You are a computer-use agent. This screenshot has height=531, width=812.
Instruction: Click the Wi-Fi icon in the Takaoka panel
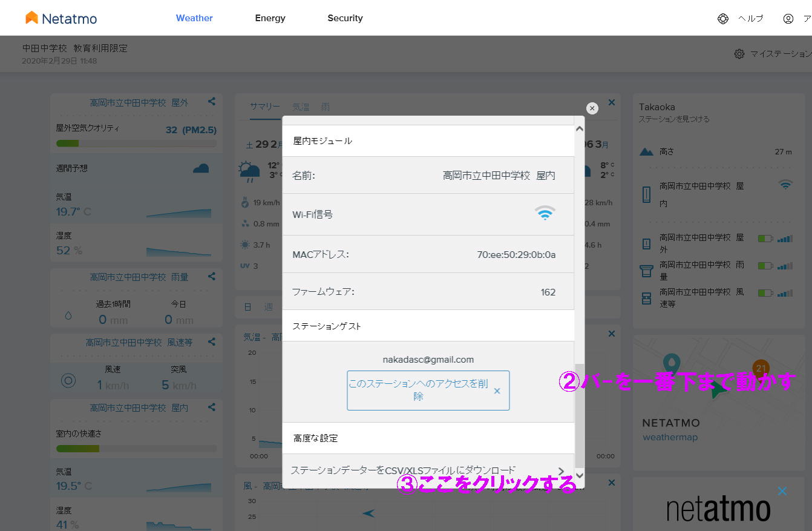click(x=785, y=185)
